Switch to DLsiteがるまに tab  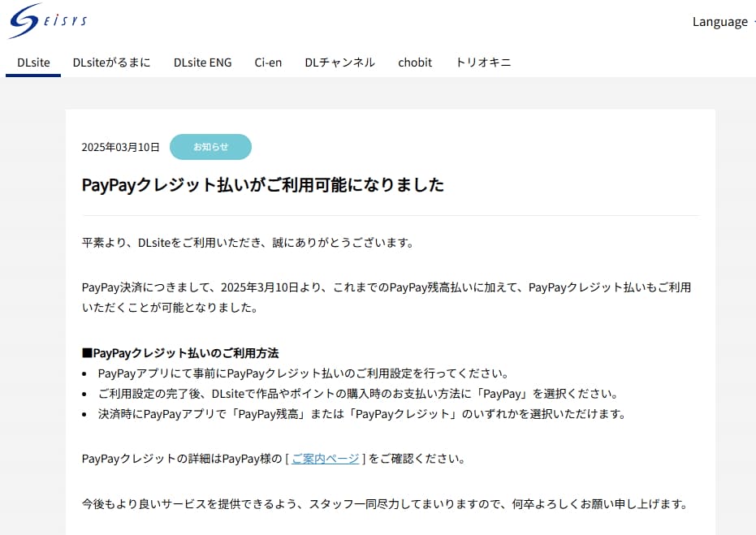pos(111,63)
